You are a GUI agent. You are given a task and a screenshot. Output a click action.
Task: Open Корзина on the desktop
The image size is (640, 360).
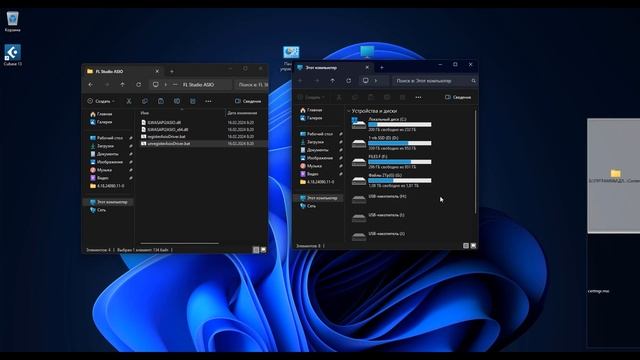pos(13,22)
